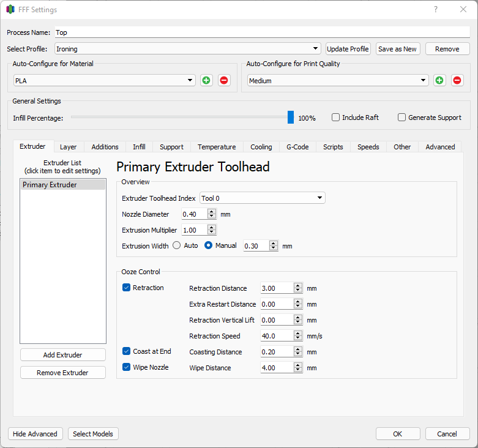This screenshot has width=478, height=448.
Task: Click the Remove profile button
Action: click(x=447, y=49)
